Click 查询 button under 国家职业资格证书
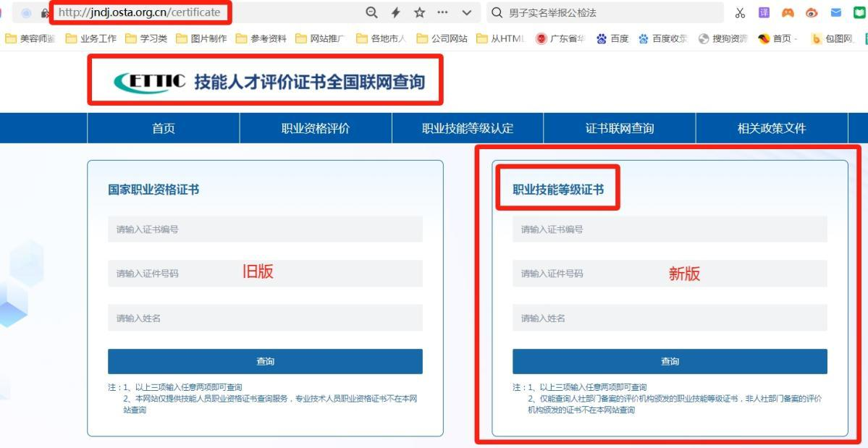The width and height of the screenshot is (868, 448). click(265, 361)
